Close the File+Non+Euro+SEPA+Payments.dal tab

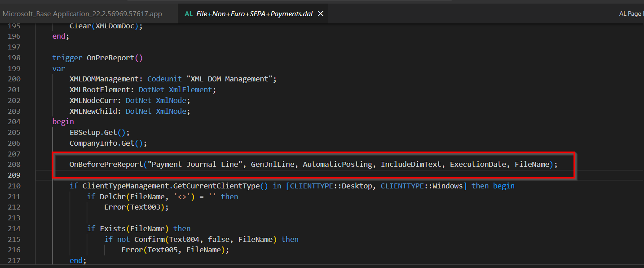[x=320, y=13]
